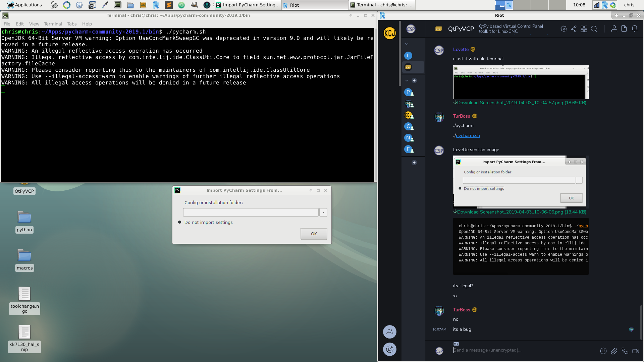Open the Import PyCharm Settings image thumbnail in chat
The height and width of the screenshot is (362, 644).
521,182
